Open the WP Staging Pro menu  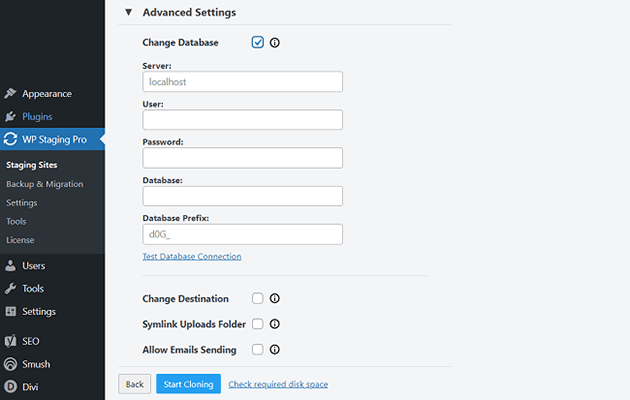point(52,139)
